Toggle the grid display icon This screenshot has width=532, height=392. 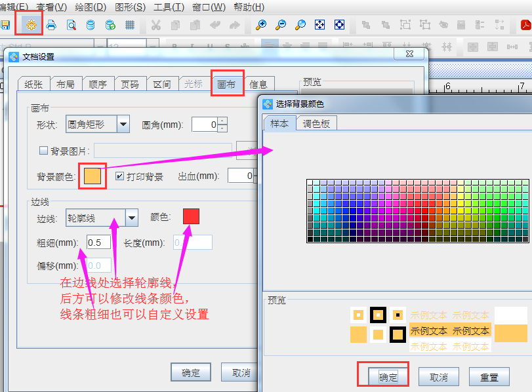tap(130, 25)
